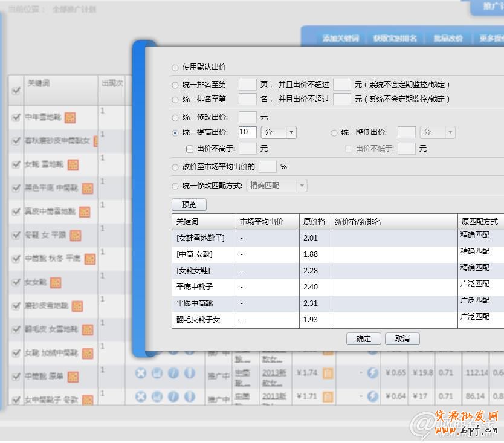The width and height of the screenshot is (504, 443).
Task: Open the 分 unit dropdown beside 统一提高出价
Action: tap(291, 132)
